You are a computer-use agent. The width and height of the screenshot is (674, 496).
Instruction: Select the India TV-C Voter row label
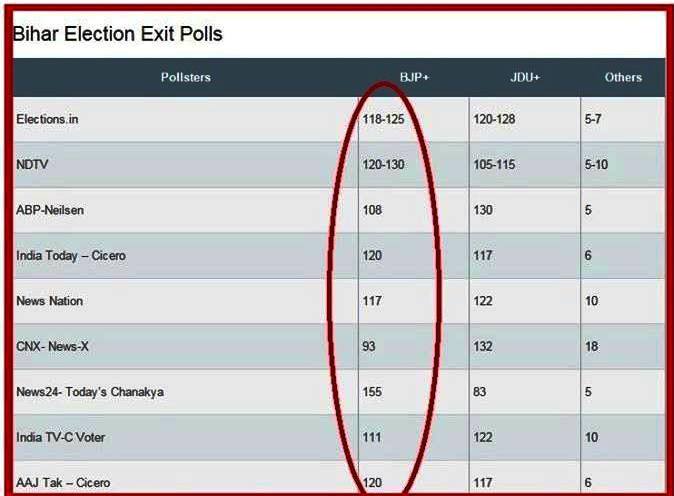tap(61, 437)
